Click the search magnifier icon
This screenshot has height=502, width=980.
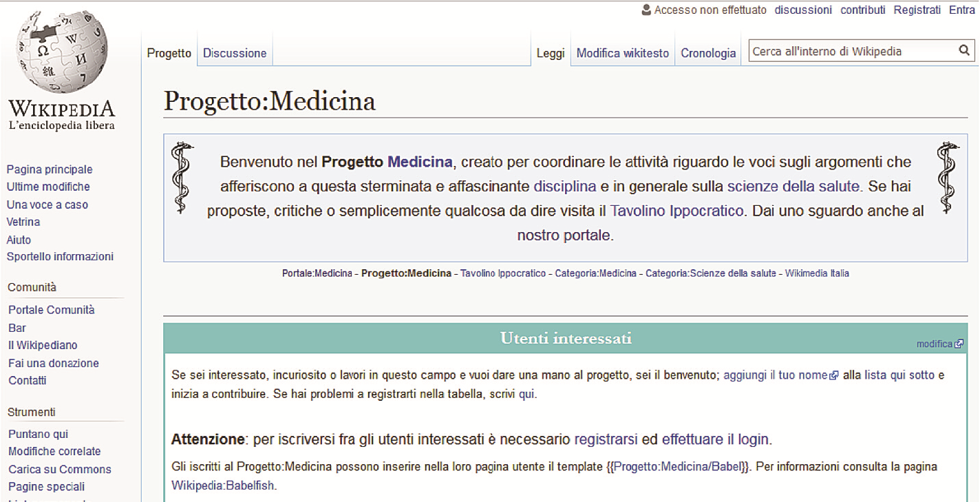coord(963,50)
